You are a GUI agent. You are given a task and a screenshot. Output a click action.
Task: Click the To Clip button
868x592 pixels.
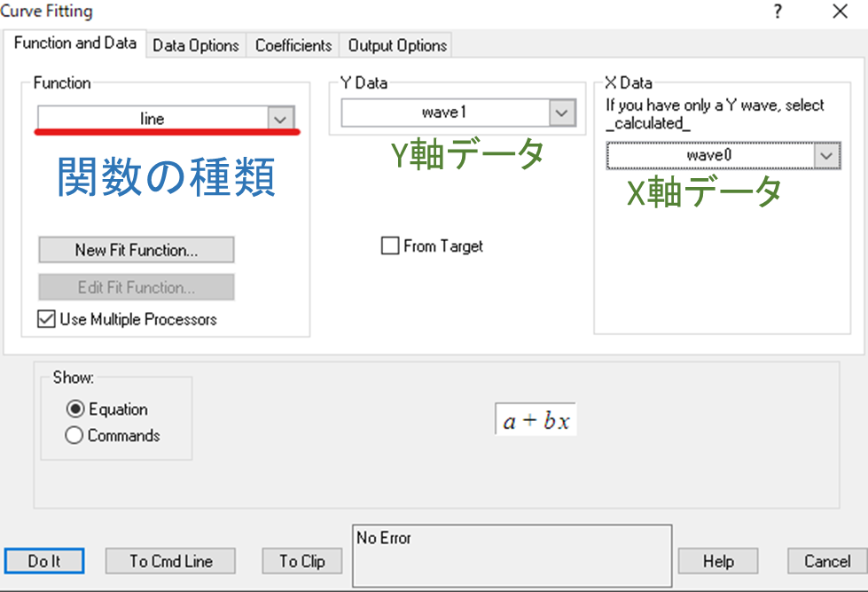tap(301, 561)
